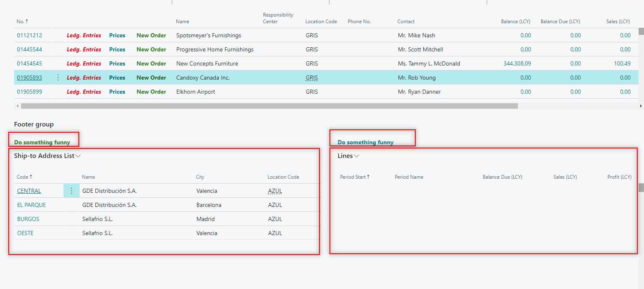Image resolution: width=644 pixels, height=289 pixels.
Task: Click the options ellipsis on customer 01905893 row
Action: pos(58,77)
